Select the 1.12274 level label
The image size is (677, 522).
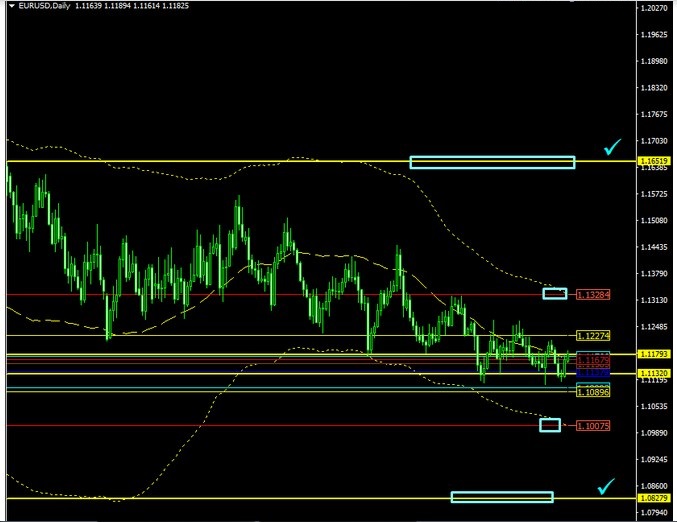click(x=593, y=335)
